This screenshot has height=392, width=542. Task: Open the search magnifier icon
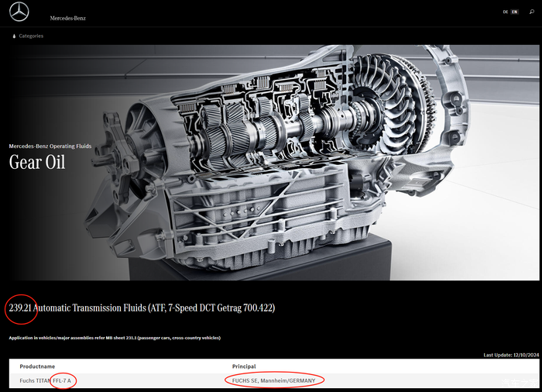pos(532,12)
